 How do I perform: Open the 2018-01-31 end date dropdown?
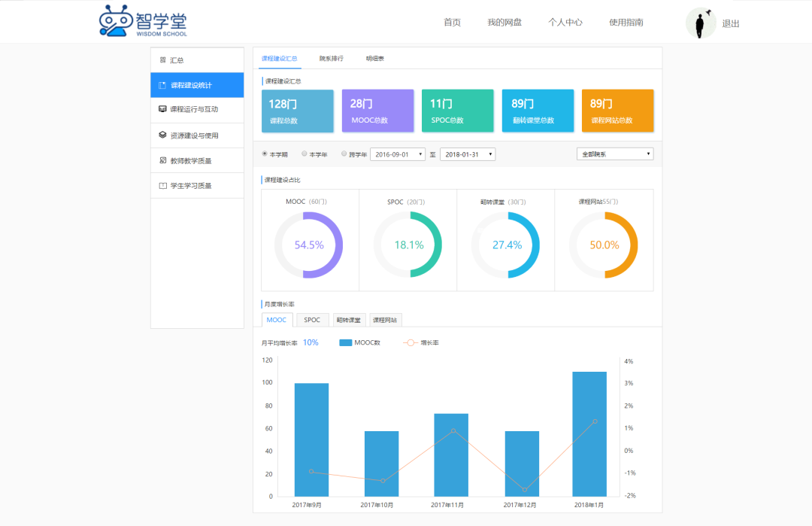[x=467, y=154]
